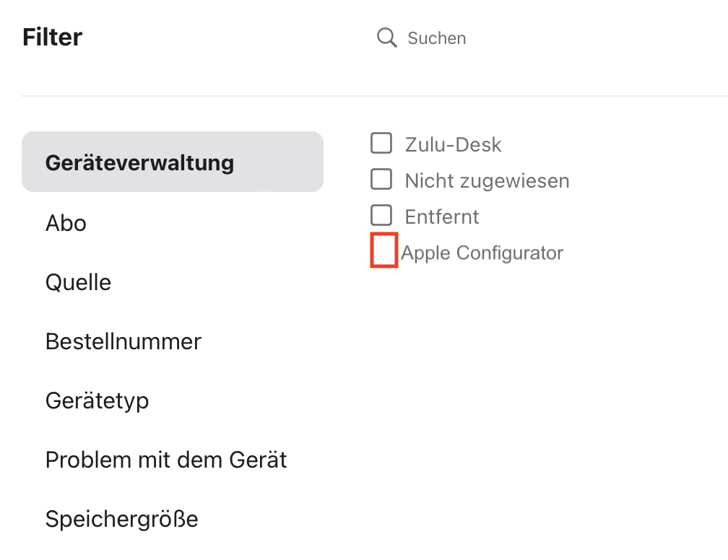Image resolution: width=728 pixels, height=560 pixels.
Task: Open Problem mit dem Gerät filters
Action: tap(166, 460)
